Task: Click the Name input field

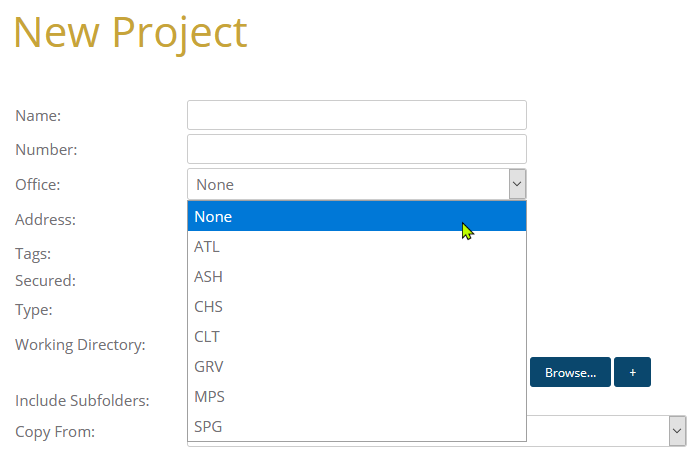Action: [x=356, y=115]
